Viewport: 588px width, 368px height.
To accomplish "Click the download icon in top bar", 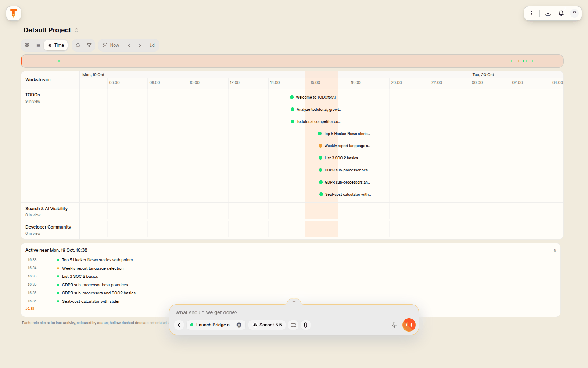I will click(x=548, y=13).
